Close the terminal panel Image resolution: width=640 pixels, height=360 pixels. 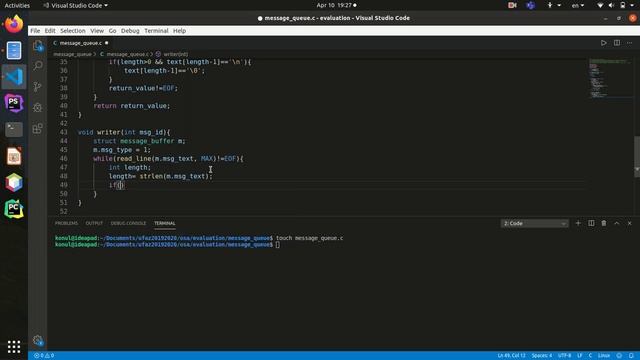pyautogui.click(x=629, y=223)
